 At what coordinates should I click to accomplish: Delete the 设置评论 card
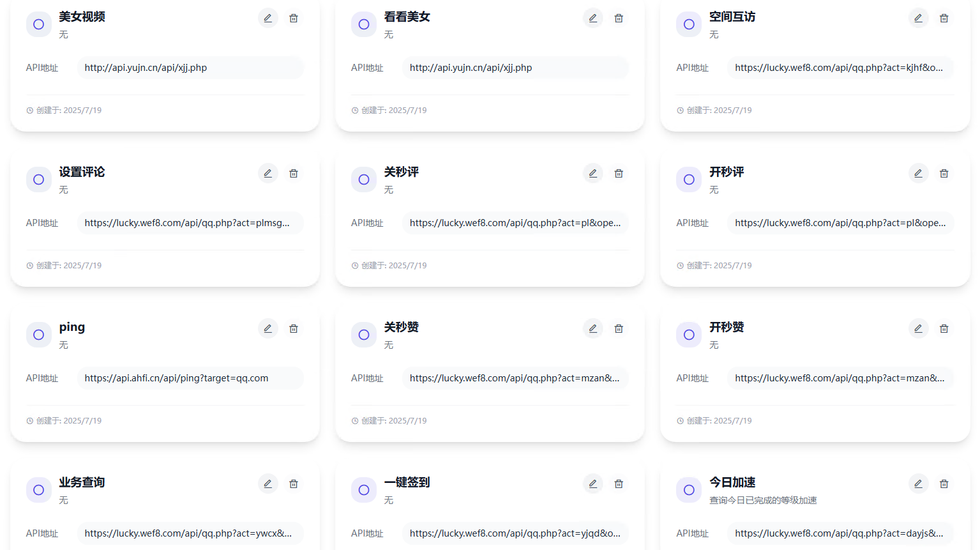point(294,174)
